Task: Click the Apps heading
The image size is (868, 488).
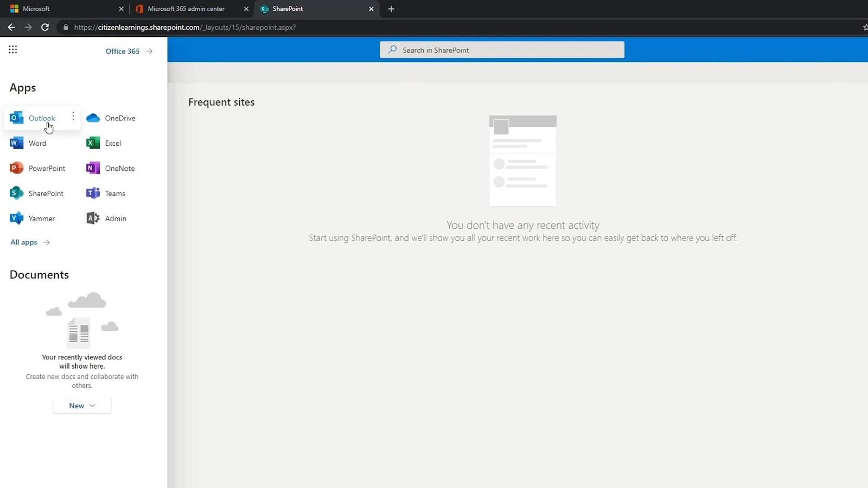Action: (x=23, y=88)
